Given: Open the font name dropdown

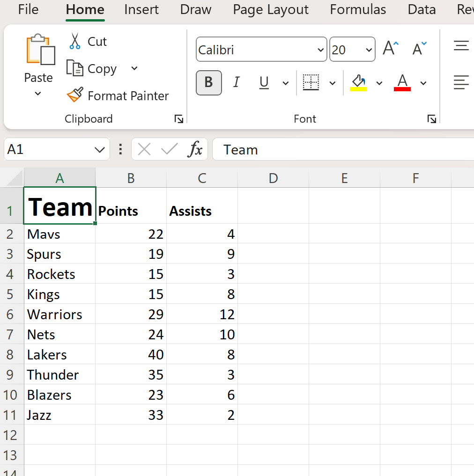Looking at the screenshot, I should click(x=320, y=49).
